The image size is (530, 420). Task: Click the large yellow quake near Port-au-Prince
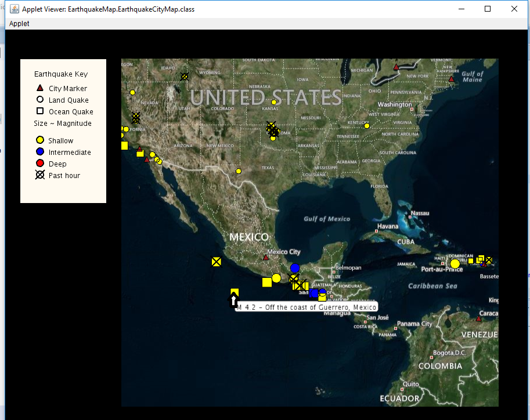(x=455, y=263)
